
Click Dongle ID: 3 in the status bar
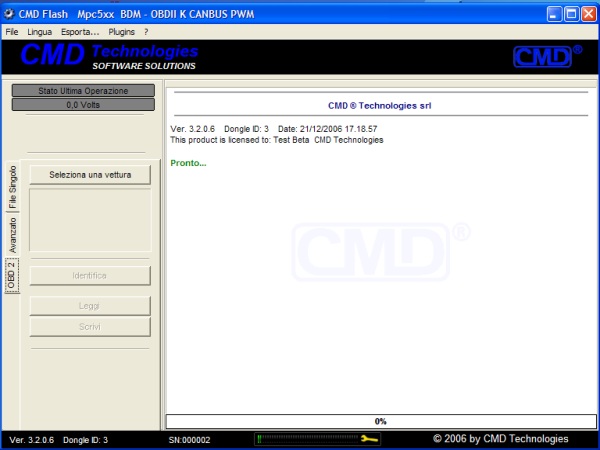click(85, 440)
